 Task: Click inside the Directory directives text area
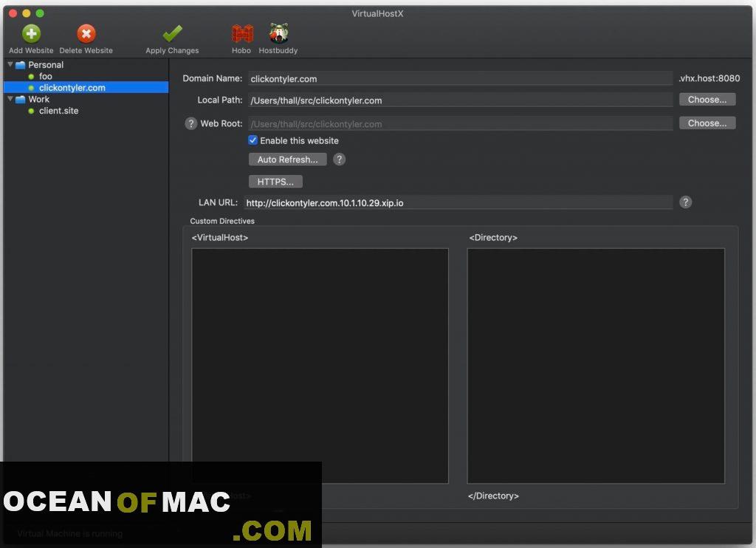coord(596,366)
